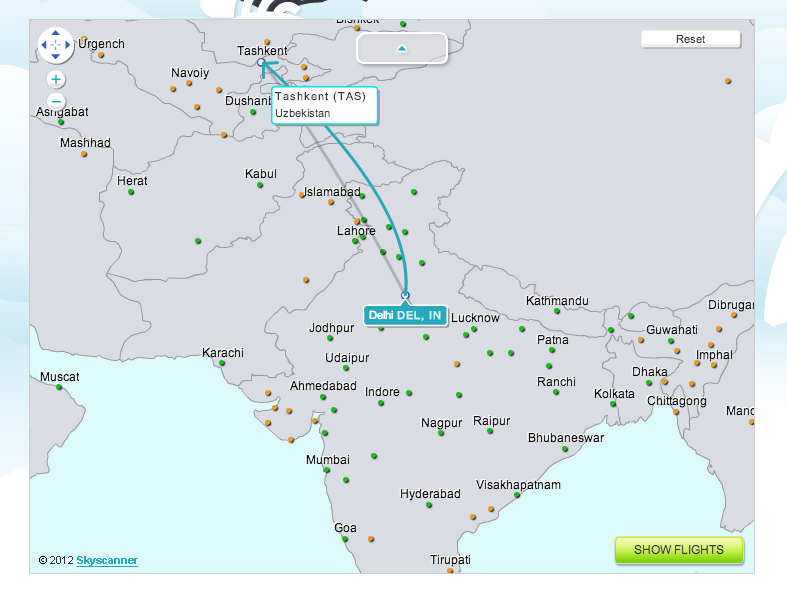Choose the Kathmandu airport marker
The height and width of the screenshot is (591, 787).
(557, 311)
